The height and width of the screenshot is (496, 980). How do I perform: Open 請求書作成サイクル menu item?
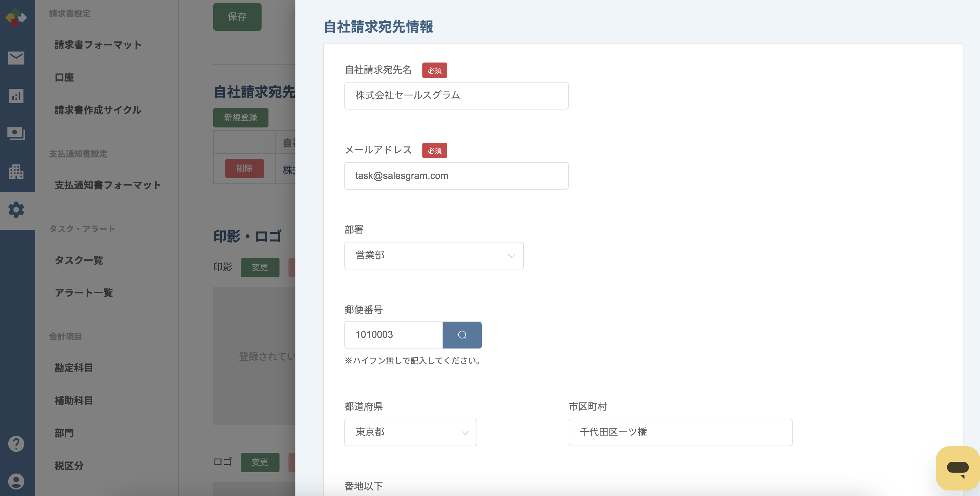98,110
